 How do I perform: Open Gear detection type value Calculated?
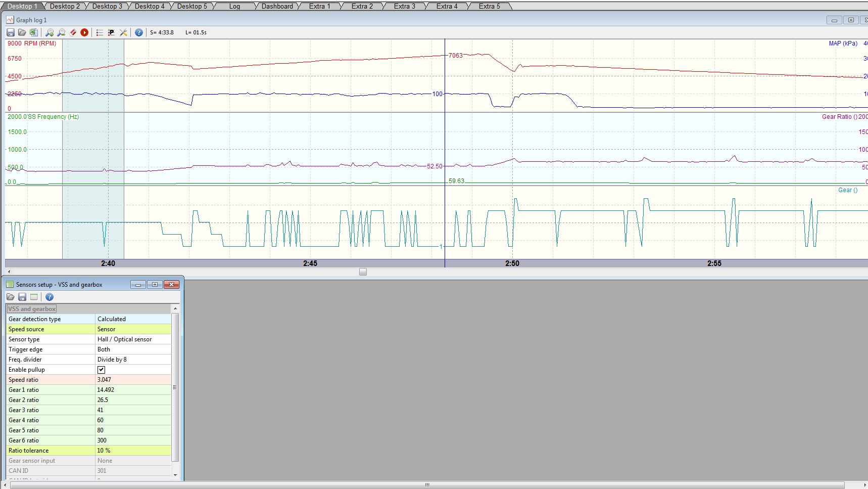tap(133, 319)
